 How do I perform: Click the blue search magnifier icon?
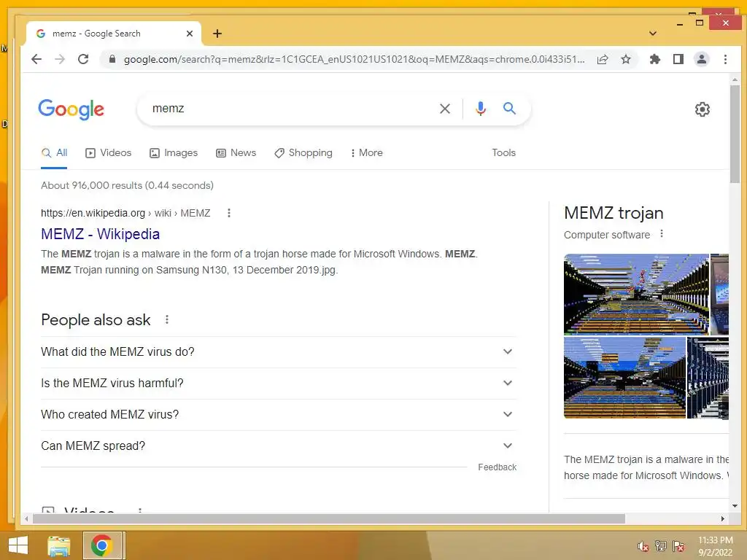click(x=509, y=108)
